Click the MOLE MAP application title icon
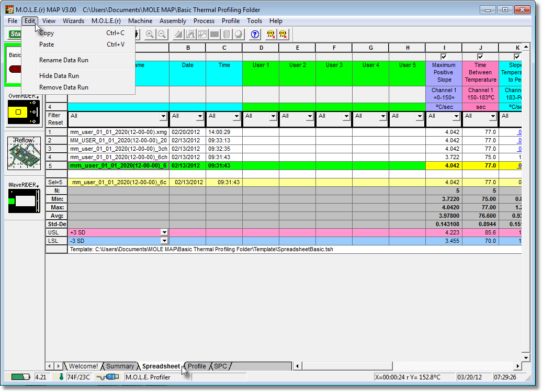The height and width of the screenshot is (392, 542). [x=9, y=9]
